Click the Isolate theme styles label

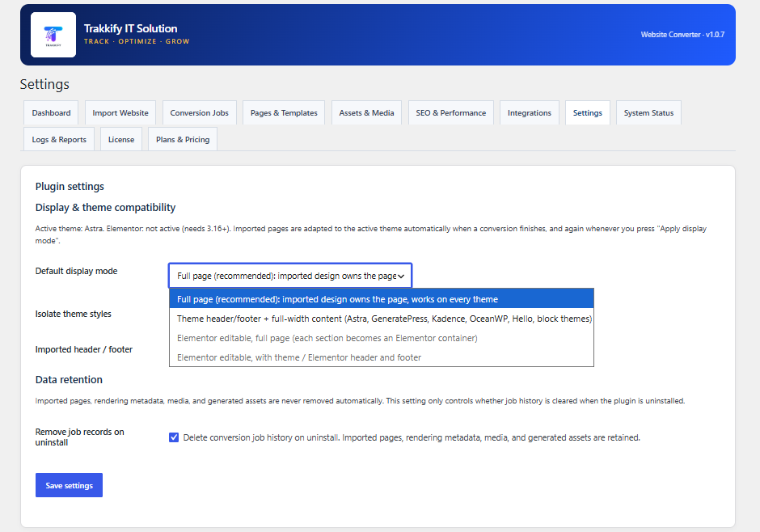tap(74, 314)
